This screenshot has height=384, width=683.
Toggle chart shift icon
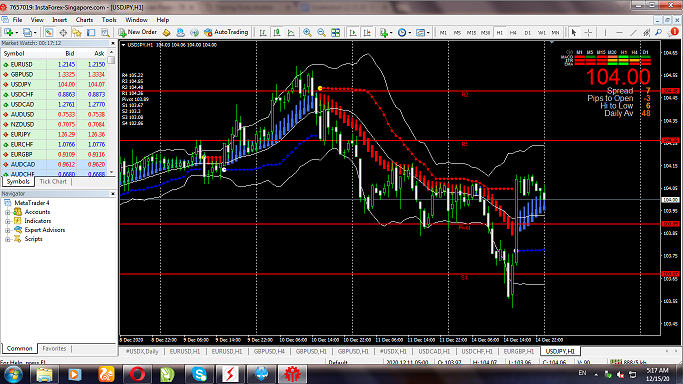click(367, 32)
